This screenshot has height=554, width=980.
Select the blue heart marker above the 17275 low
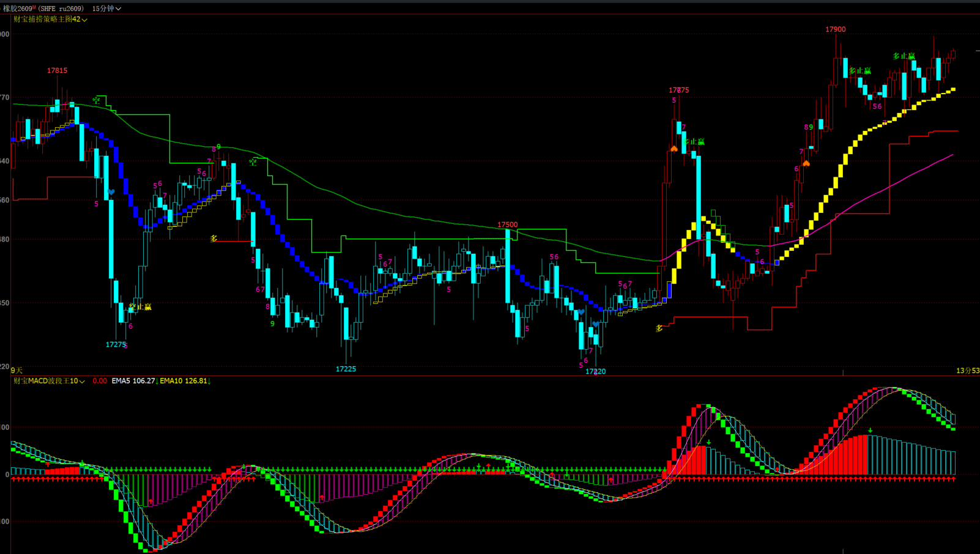pos(111,192)
